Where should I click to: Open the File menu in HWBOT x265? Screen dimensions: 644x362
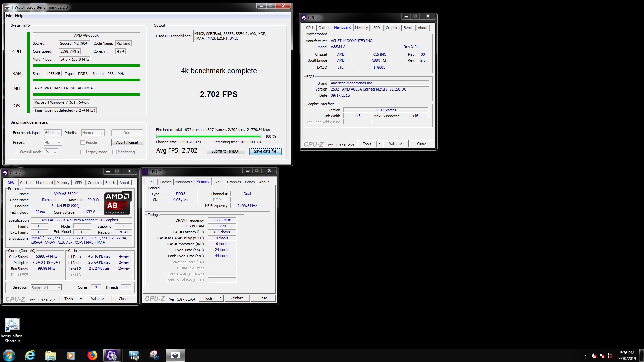click(x=9, y=16)
